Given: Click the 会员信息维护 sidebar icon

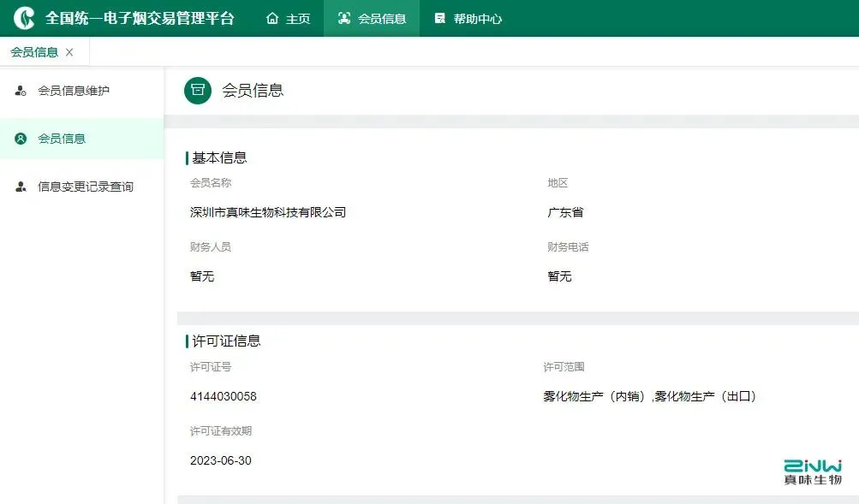Looking at the screenshot, I should 19,89.
